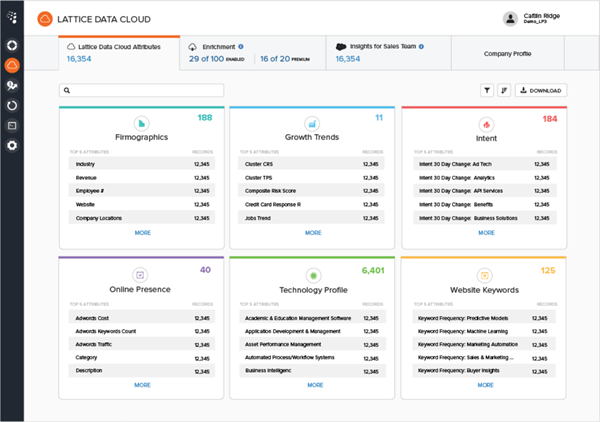Open the Insights for Sales Team tab
The width and height of the screenshot is (600, 422).
point(388,52)
